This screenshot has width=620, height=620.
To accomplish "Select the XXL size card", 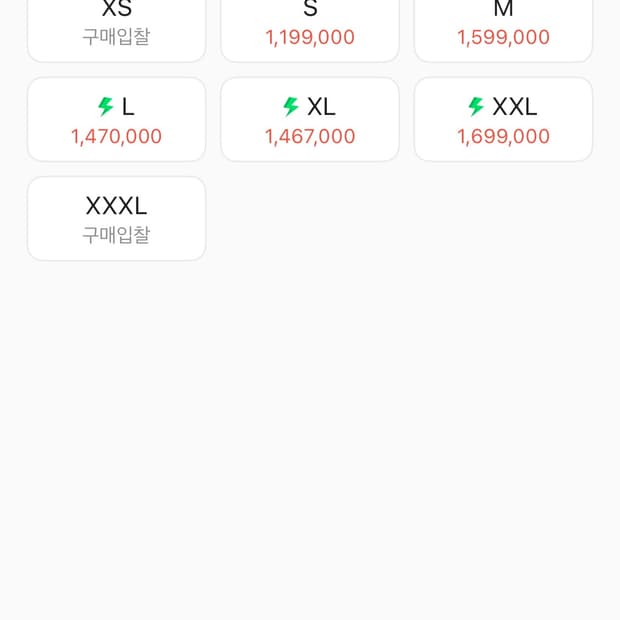I will [x=503, y=119].
